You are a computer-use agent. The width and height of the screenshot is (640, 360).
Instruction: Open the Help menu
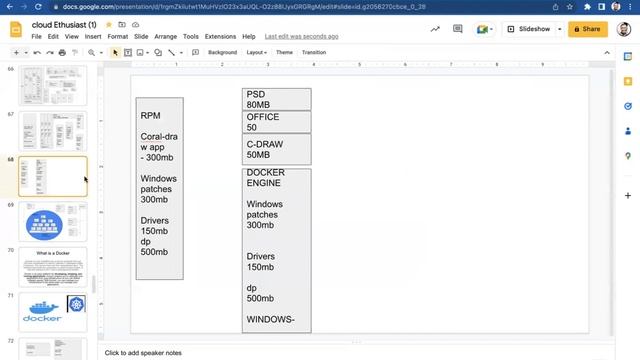coord(249,37)
